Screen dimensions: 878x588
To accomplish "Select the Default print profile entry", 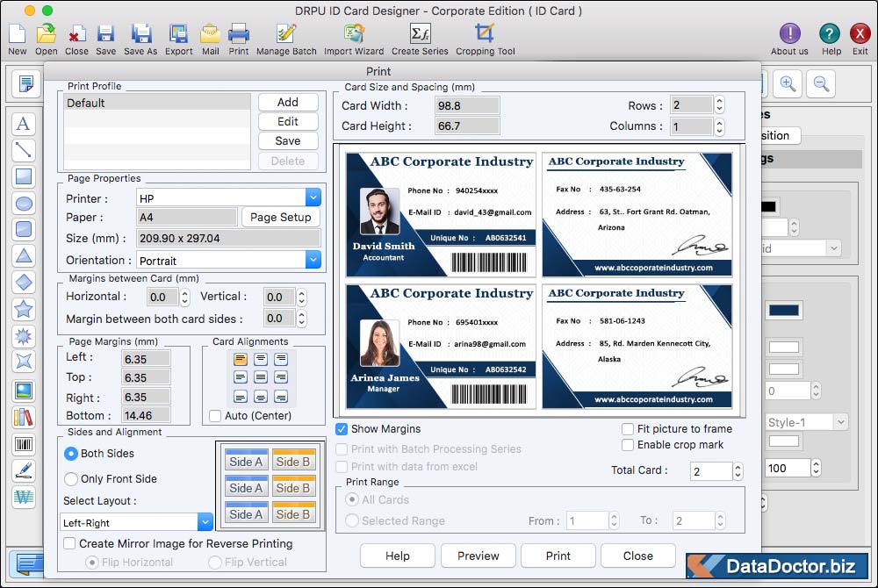I will (x=157, y=103).
